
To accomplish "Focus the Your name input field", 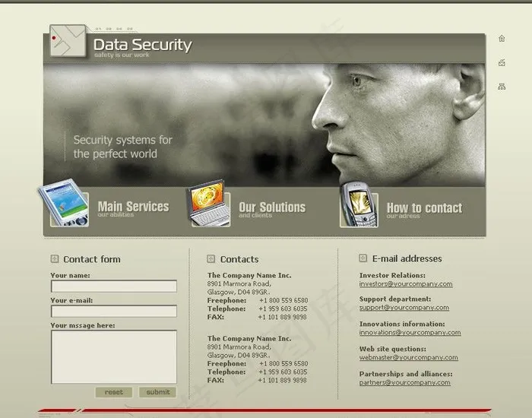I will [113, 287].
